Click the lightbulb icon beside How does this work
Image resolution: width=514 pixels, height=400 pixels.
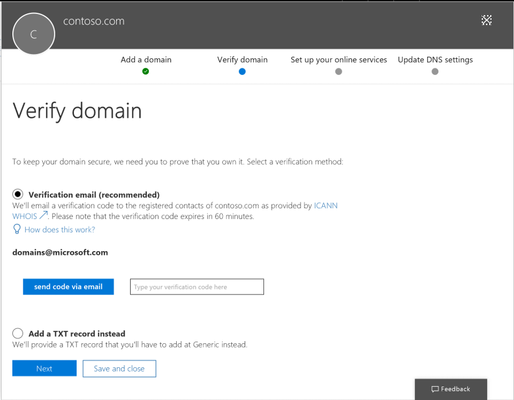(x=17, y=229)
